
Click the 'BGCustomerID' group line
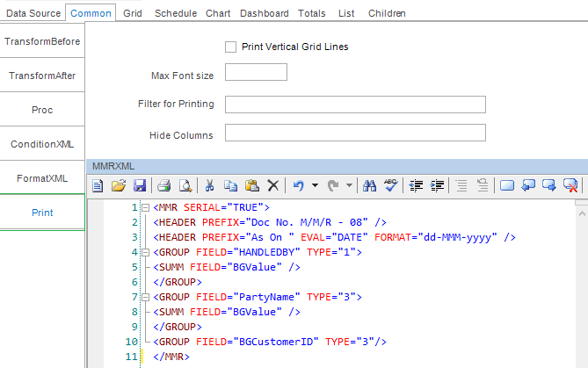point(270,343)
